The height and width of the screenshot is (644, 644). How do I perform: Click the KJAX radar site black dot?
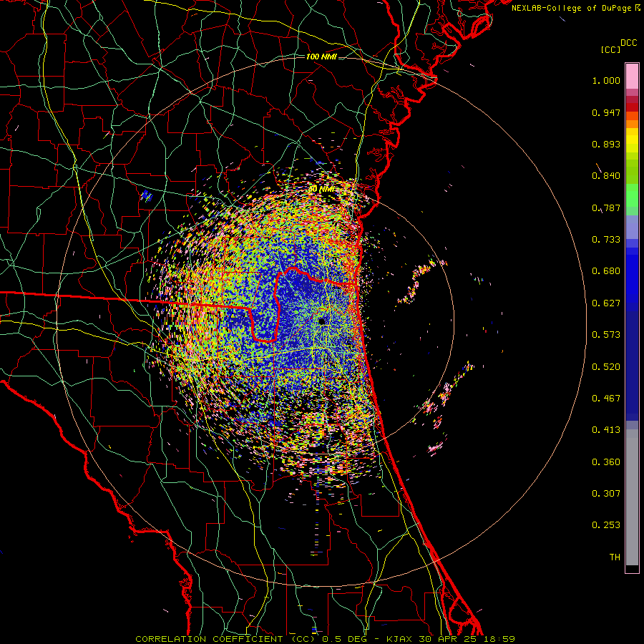point(322,321)
